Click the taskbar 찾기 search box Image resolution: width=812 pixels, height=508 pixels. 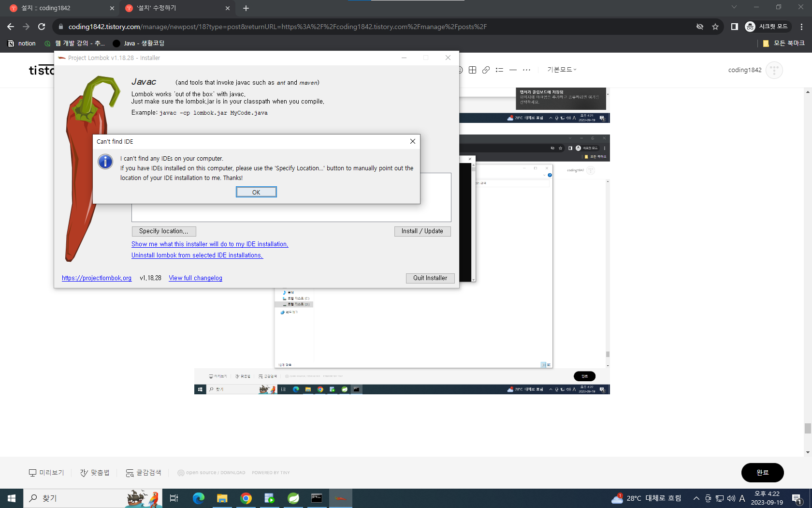92,498
